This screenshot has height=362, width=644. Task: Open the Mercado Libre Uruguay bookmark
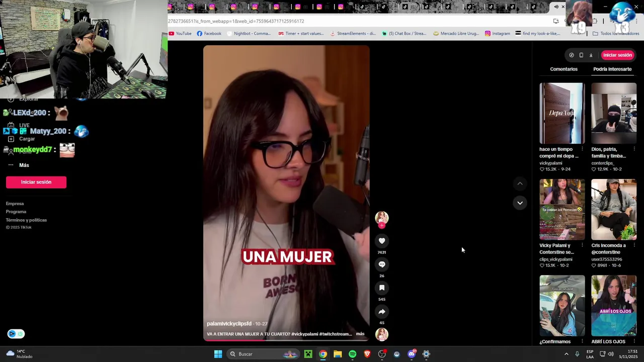coord(456,34)
